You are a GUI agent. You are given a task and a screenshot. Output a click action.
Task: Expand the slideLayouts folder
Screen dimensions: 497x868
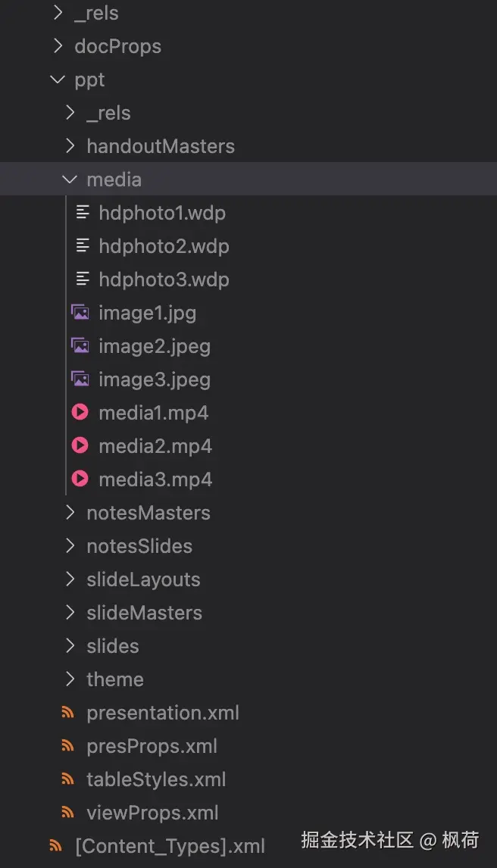point(70,579)
